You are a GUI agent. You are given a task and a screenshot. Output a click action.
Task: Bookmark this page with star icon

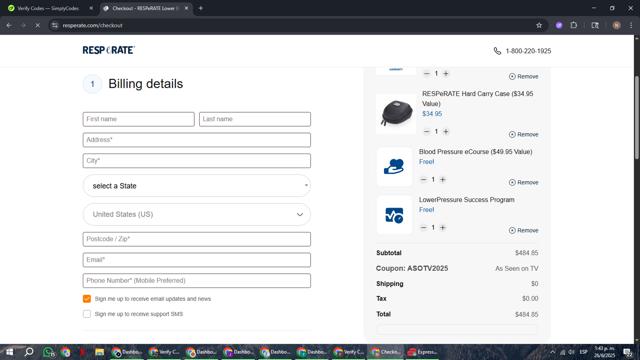click(x=539, y=25)
